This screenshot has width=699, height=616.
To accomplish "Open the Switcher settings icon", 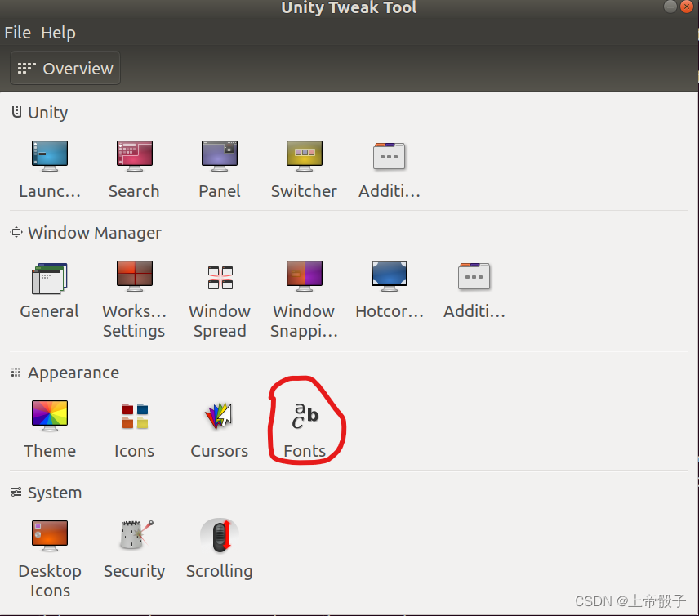I will 304,156.
